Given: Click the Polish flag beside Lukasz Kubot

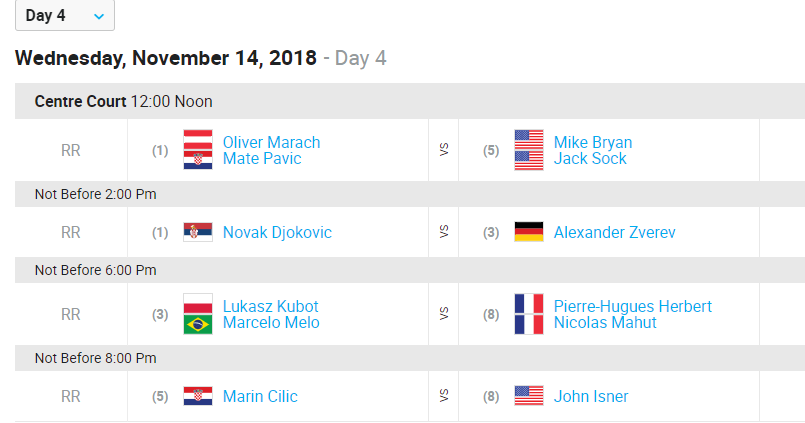Looking at the screenshot, I should click(198, 304).
